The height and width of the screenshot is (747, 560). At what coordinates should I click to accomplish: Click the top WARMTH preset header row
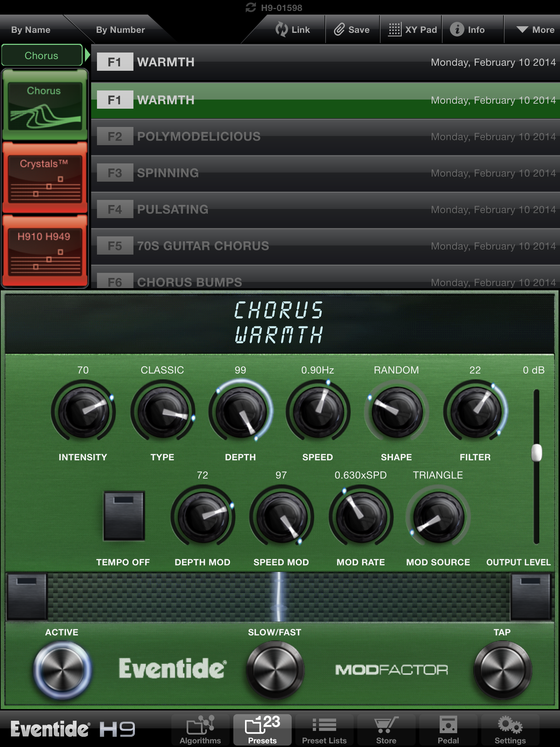click(325, 62)
